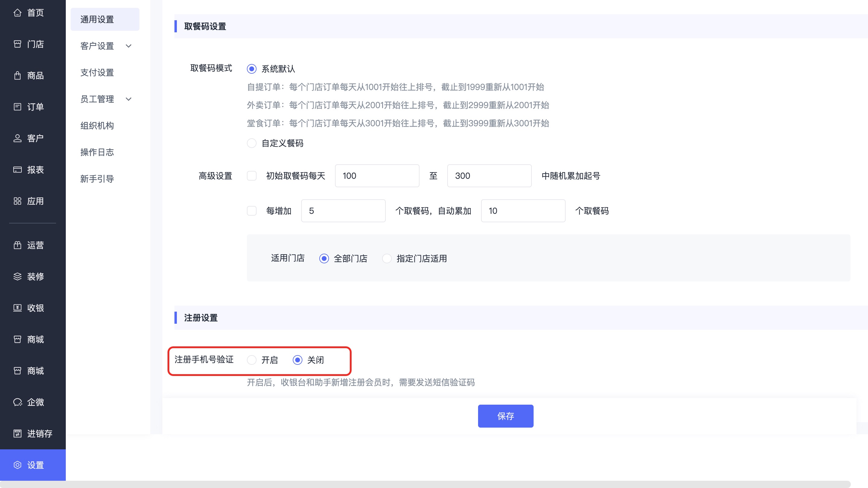The height and width of the screenshot is (488, 868).
Task: Click the 进销存 inventory icon
Action: (x=17, y=433)
